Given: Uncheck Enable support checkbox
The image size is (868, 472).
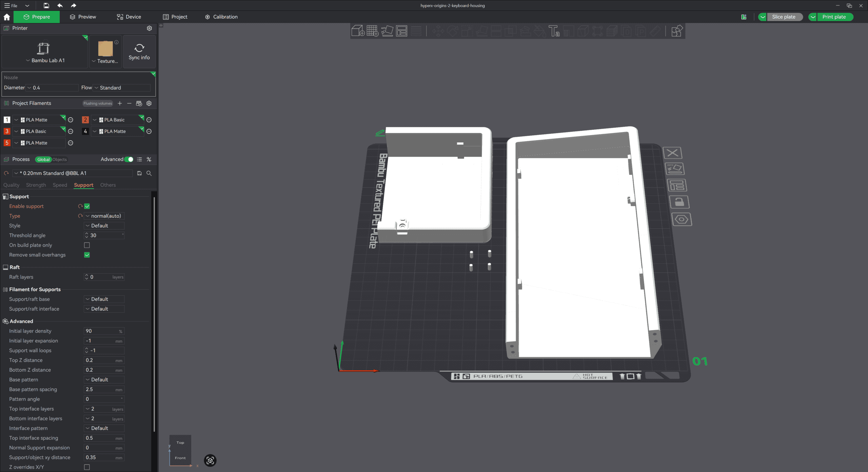Looking at the screenshot, I should point(87,206).
